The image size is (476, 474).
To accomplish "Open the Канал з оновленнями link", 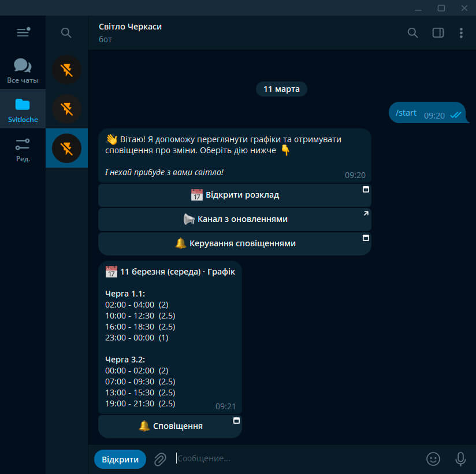I will [235, 220].
